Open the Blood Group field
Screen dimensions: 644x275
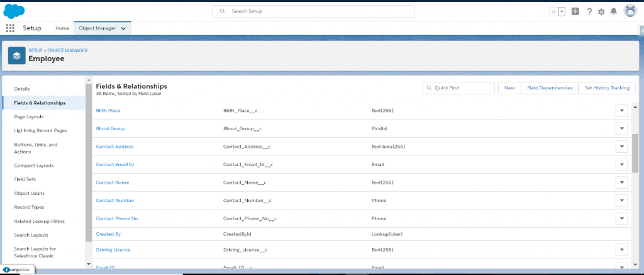tap(111, 128)
